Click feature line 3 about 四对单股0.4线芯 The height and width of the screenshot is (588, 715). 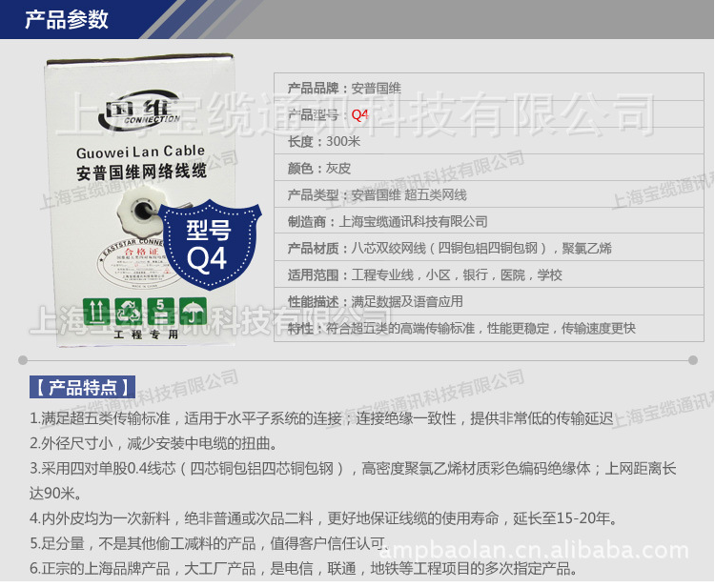coord(353,468)
